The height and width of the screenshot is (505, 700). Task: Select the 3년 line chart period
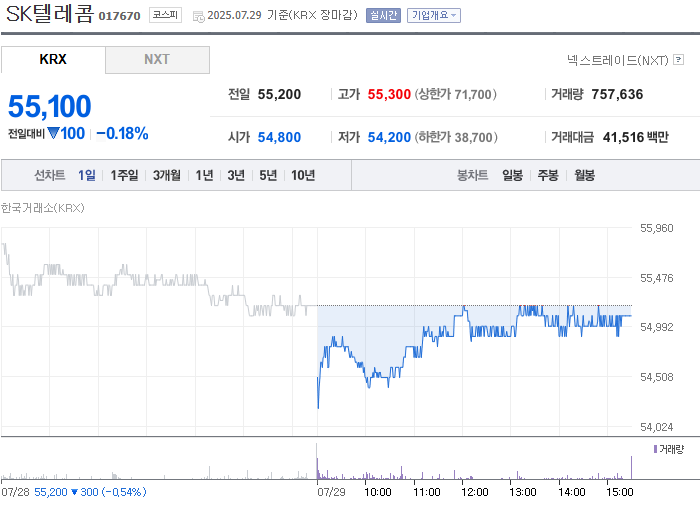[x=236, y=175]
